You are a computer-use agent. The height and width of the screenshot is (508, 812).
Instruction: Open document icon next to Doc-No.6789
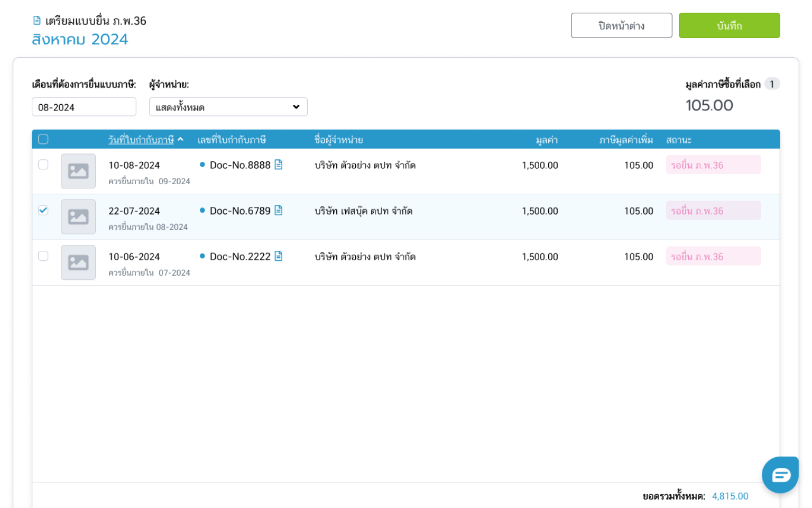pos(279,211)
